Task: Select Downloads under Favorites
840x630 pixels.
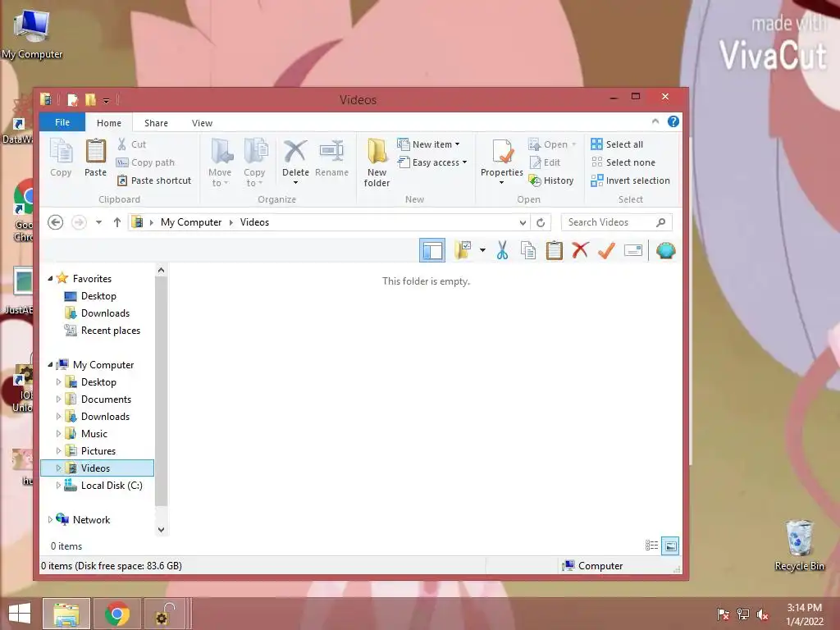Action: (105, 313)
